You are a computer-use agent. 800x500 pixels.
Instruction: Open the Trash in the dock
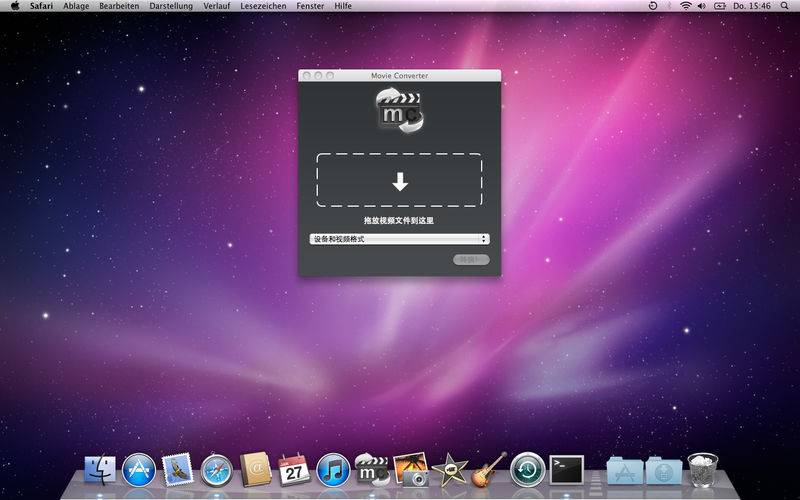[x=703, y=469]
